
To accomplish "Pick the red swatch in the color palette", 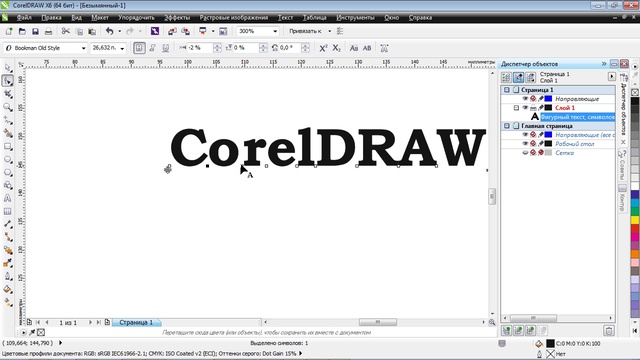I will (635, 229).
